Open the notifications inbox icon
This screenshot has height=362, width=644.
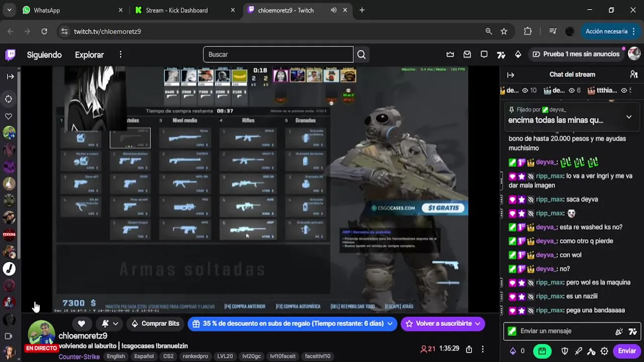[467, 54]
